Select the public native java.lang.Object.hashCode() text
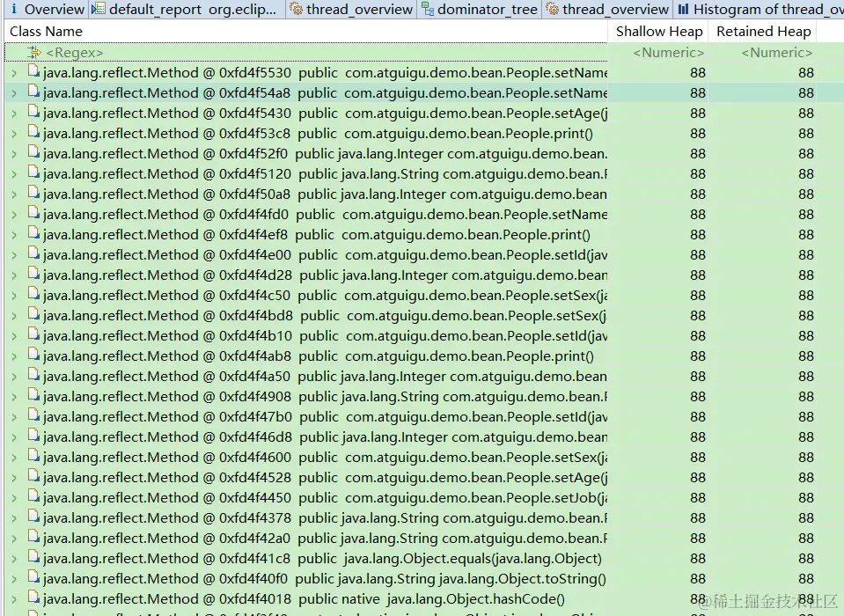 (x=432, y=599)
